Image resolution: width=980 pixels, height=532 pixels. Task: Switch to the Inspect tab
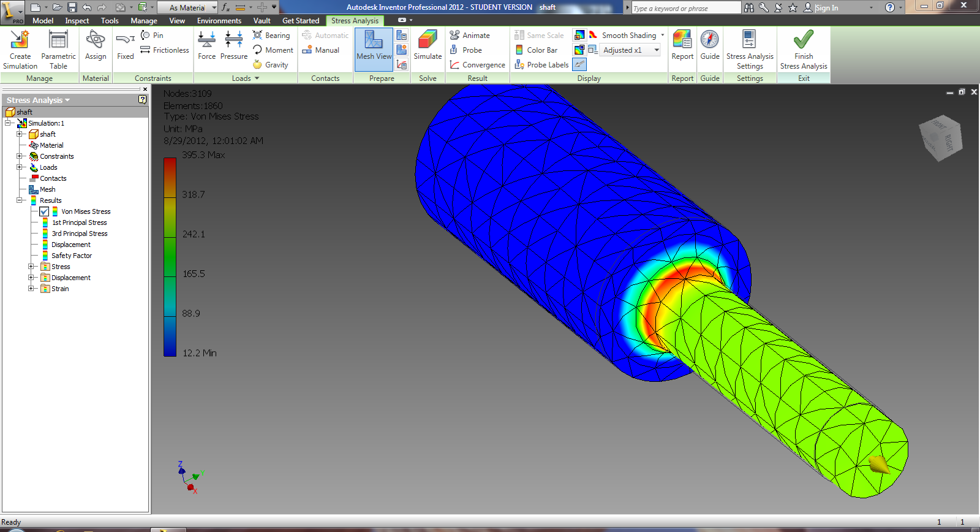coord(77,21)
